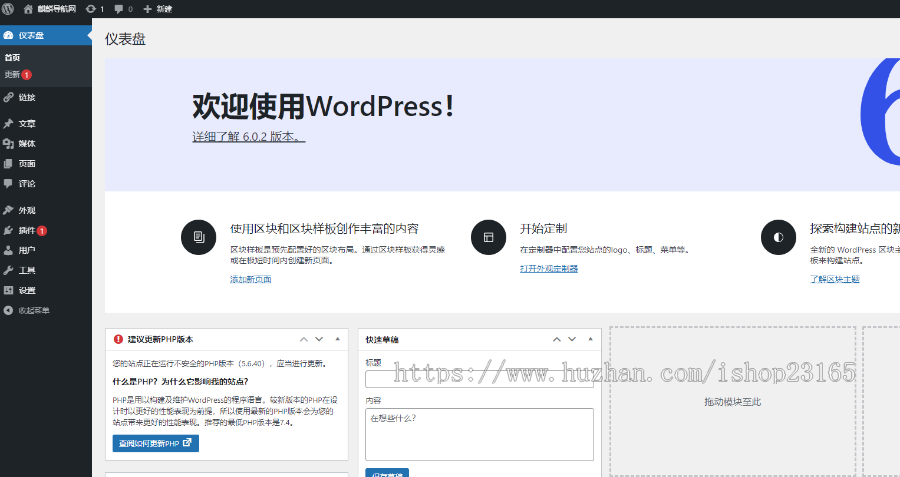The width and height of the screenshot is (900, 477).
Task: Click the blocks pattern circle icon
Action: click(x=199, y=237)
